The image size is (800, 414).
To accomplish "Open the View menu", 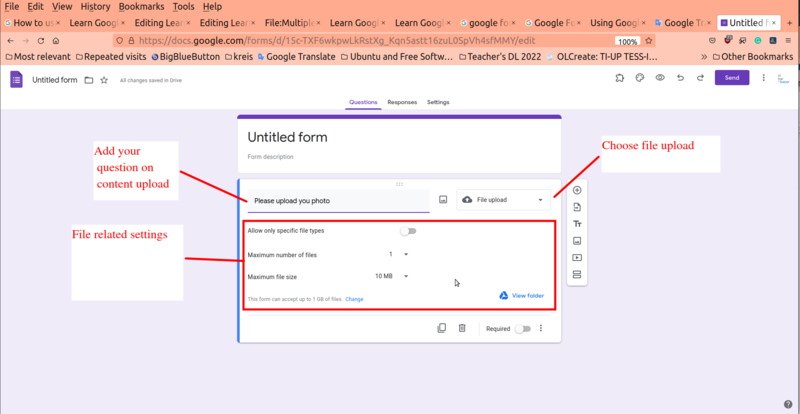I will 62,7.
